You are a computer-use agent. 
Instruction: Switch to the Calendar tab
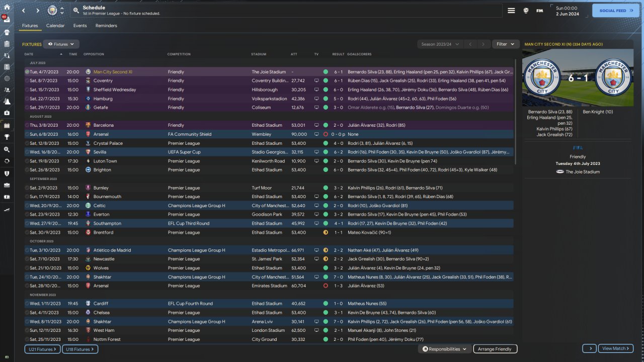55,26
